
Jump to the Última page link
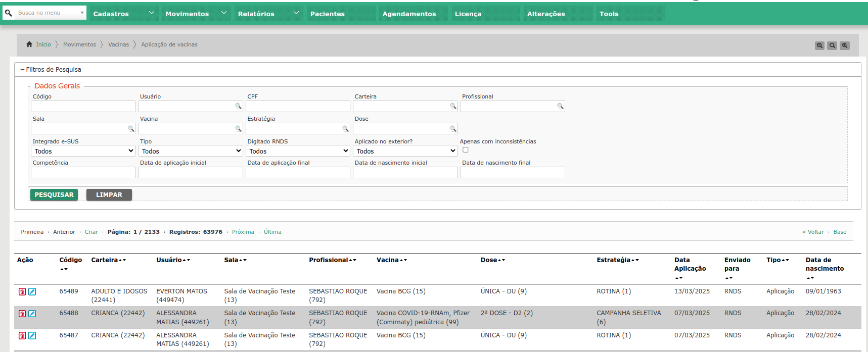[272, 232]
